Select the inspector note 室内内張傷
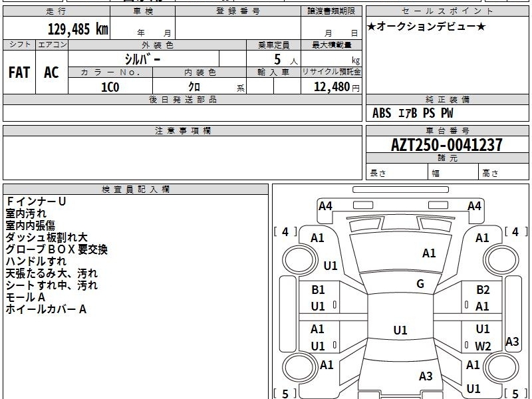Screen dimensions: 532x399 coord(30,225)
